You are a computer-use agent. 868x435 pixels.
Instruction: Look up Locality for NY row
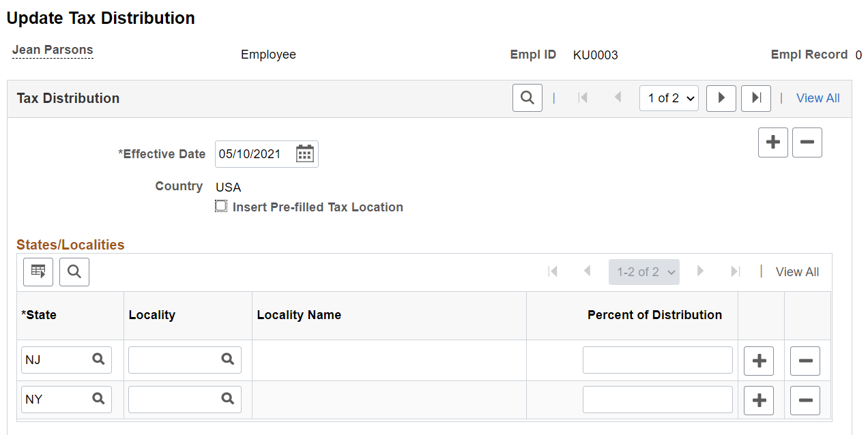tap(228, 399)
